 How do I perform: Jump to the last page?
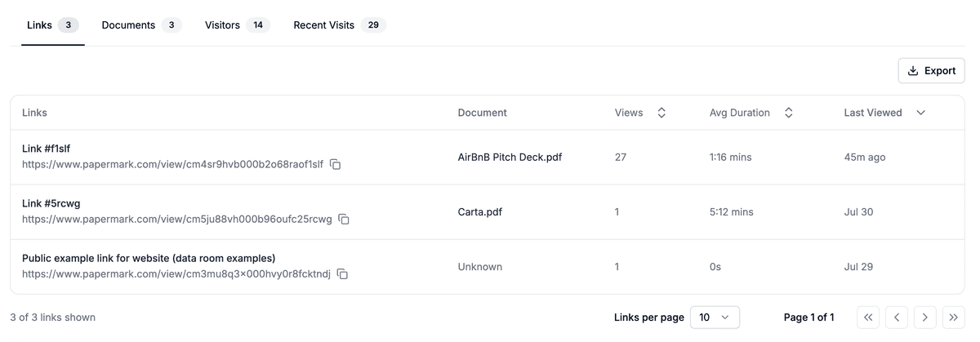point(952,318)
